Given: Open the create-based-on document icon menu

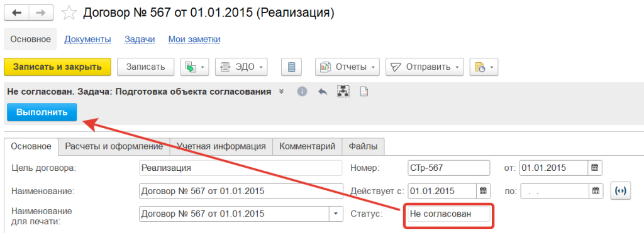Looking at the screenshot, I should point(195,67).
